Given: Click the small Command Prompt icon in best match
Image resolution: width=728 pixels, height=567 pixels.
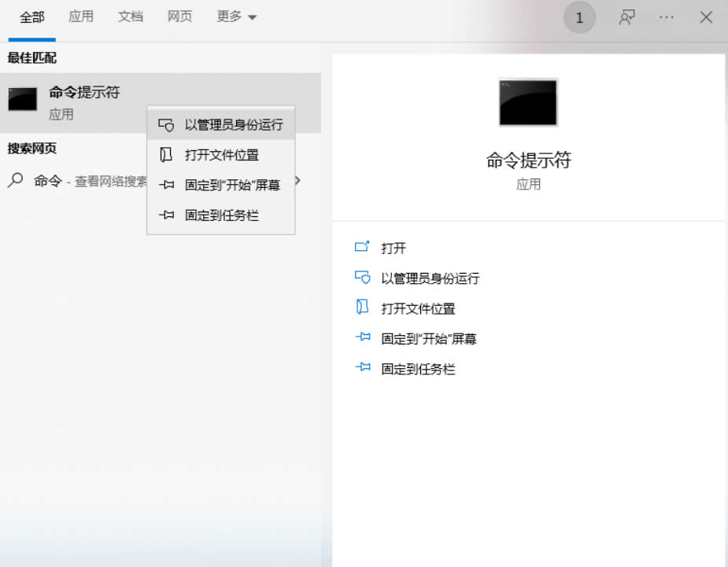Looking at the screenshot, I should 23,100.
